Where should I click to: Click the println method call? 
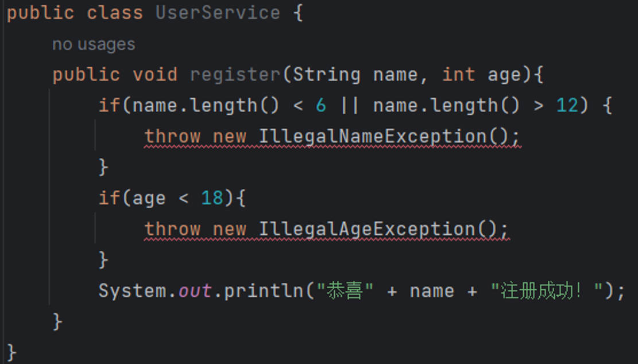(x=262, y=291)
